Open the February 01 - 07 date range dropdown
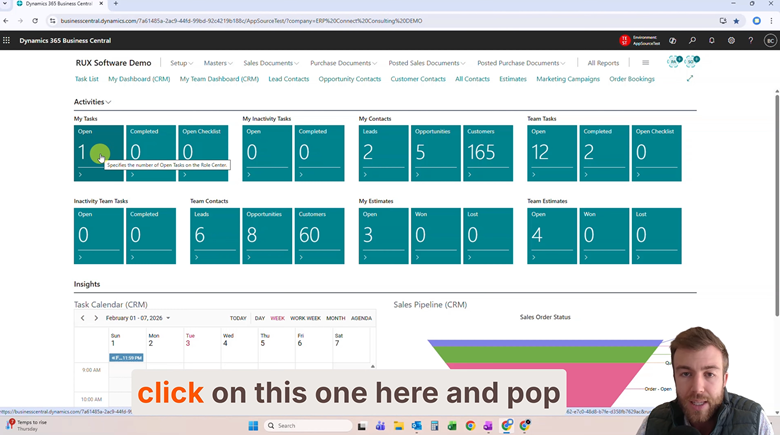 click(x=138, y=318)
